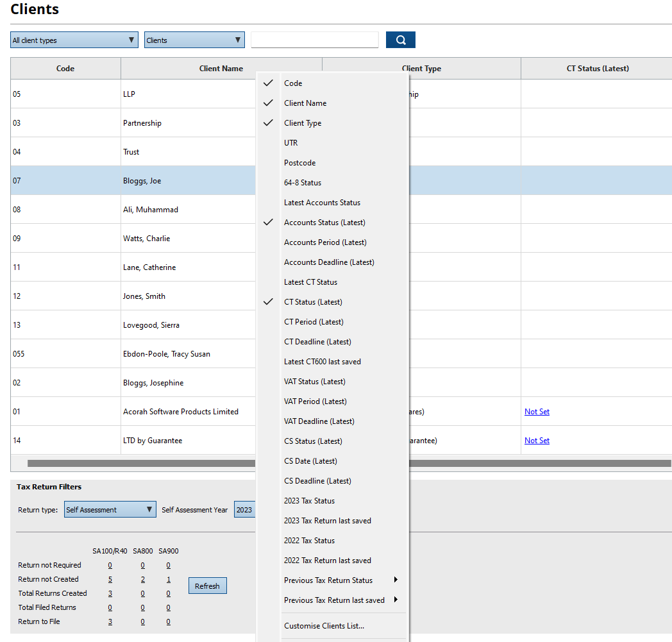Open the Clients filter dropdown

click(194, 40)
